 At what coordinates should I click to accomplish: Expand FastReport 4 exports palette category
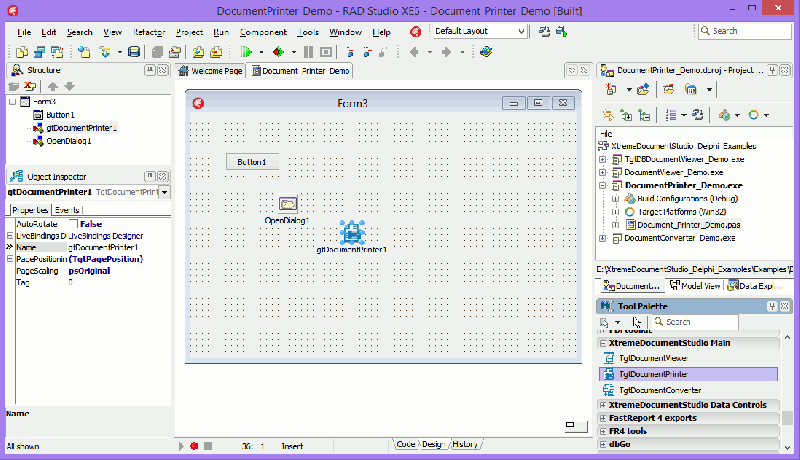click(x=603, y=418)
